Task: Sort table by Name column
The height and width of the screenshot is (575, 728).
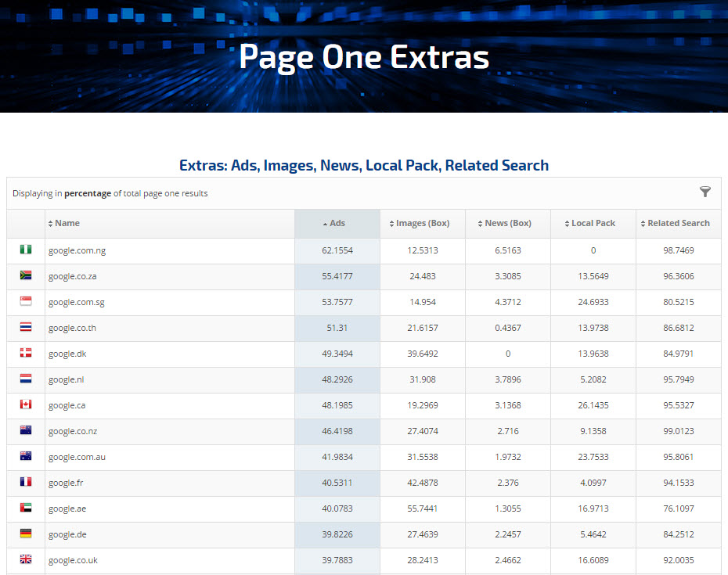Action: pos(67,224)
